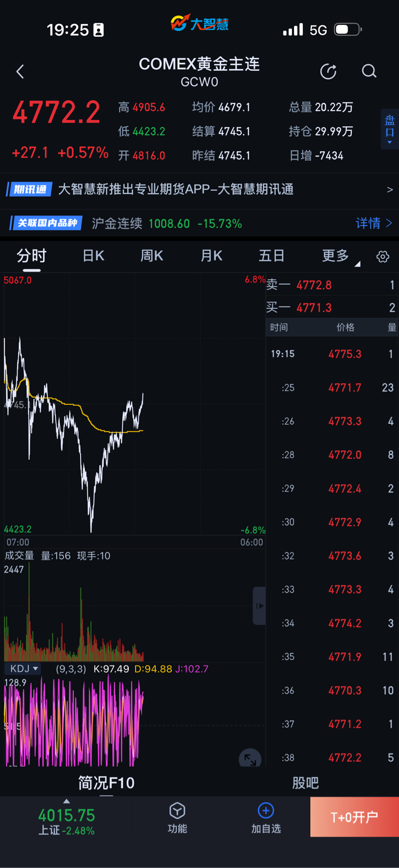Screen dimensions: 399x868
Task: Open search with the magnifier icon
Action: coord(369,71)
